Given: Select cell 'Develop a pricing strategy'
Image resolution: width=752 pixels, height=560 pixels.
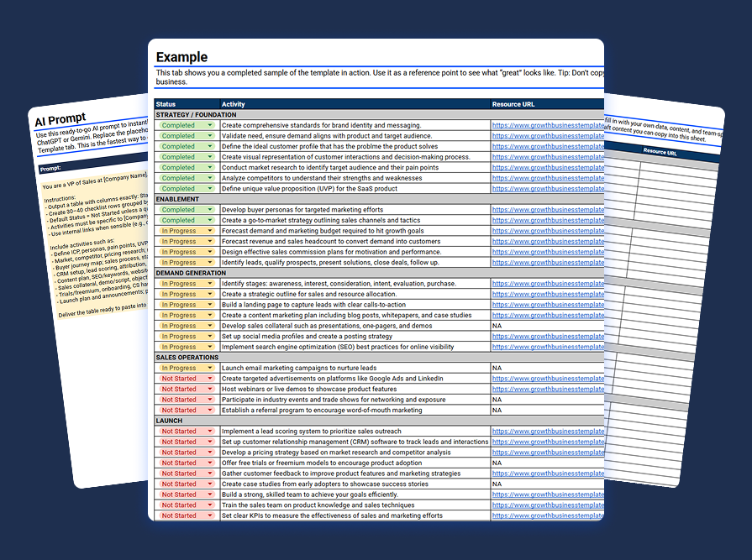Looking at the screenshot, I should tap(355, 452).
